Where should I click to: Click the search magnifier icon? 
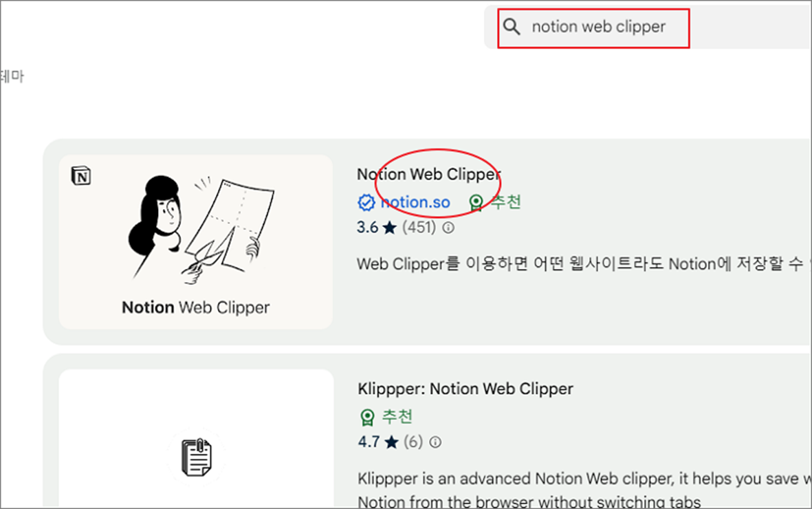[x=512, y=26]
